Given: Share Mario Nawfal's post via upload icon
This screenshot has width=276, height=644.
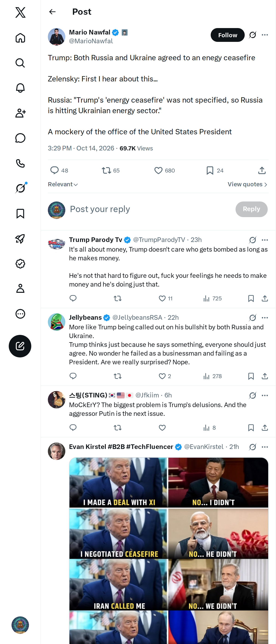Looking at the screenshot, I should (262, 170).
